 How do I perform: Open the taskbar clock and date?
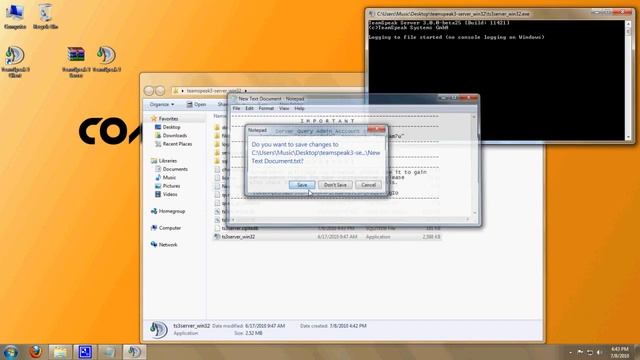pos(620,352)
